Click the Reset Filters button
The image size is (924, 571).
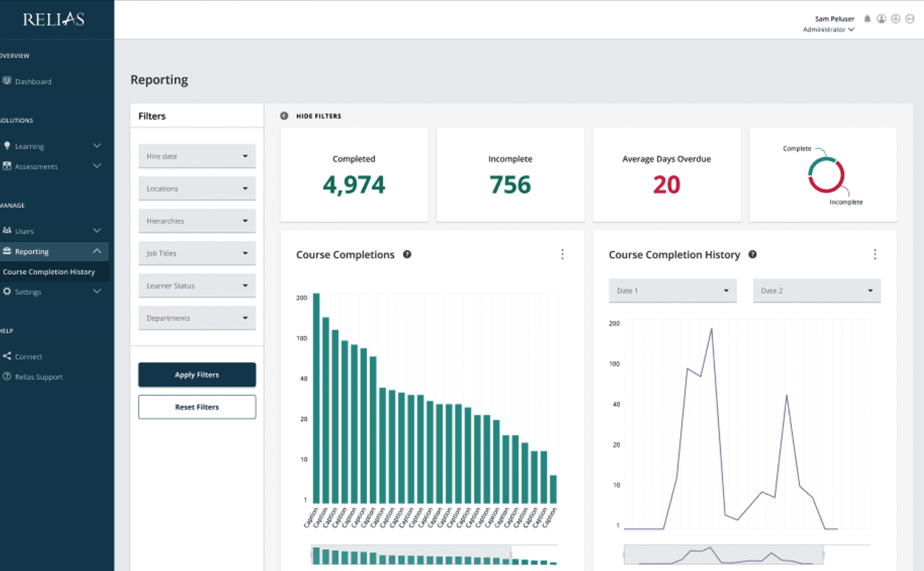197,407
